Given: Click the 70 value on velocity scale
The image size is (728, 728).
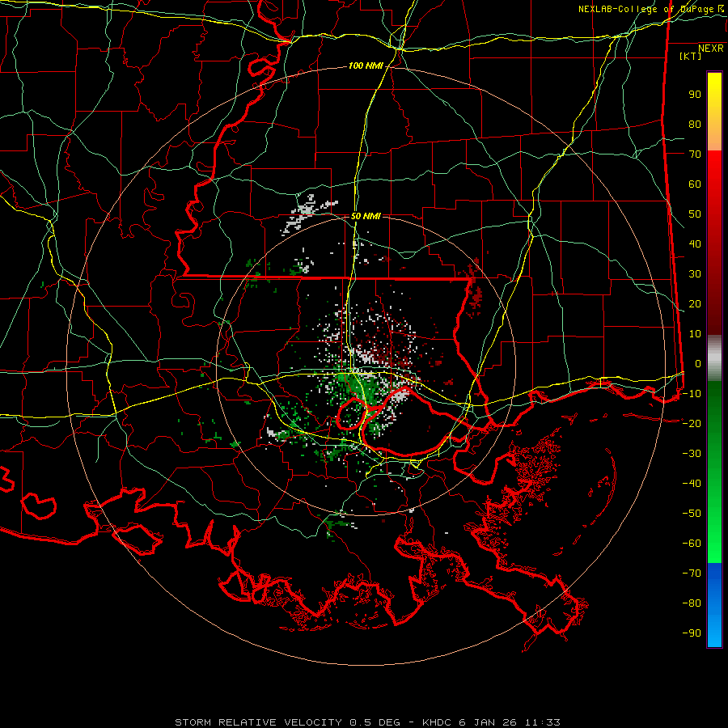Looking at the screenshot, I should (695, 154).
